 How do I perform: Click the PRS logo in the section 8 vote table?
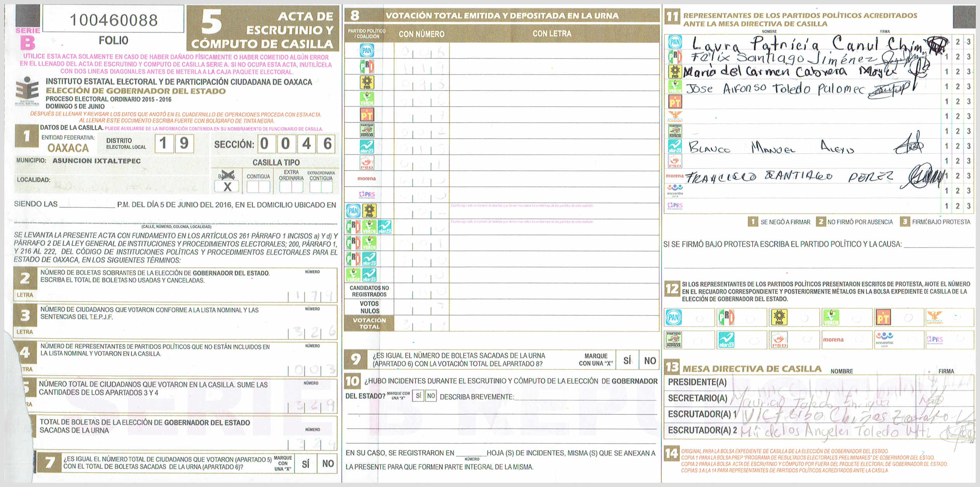[x=367, y=194]
